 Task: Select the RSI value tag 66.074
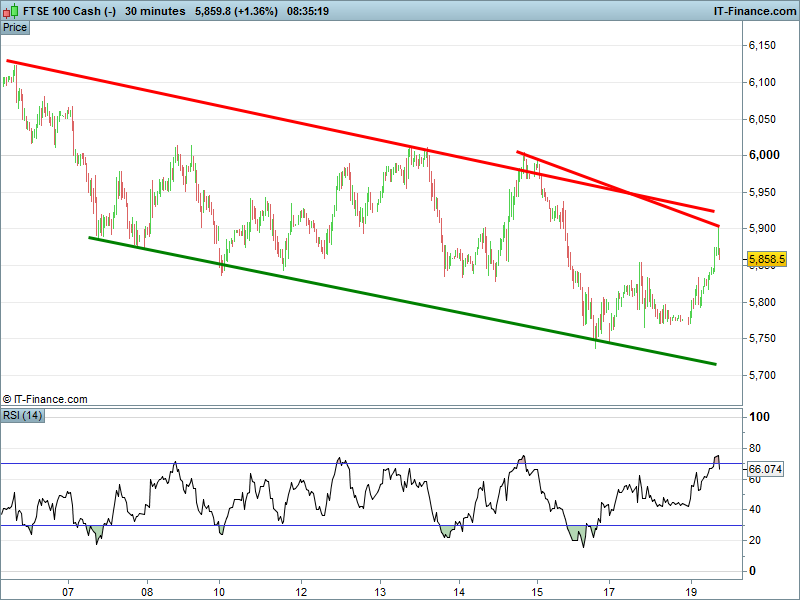click(x=765, y=468)
